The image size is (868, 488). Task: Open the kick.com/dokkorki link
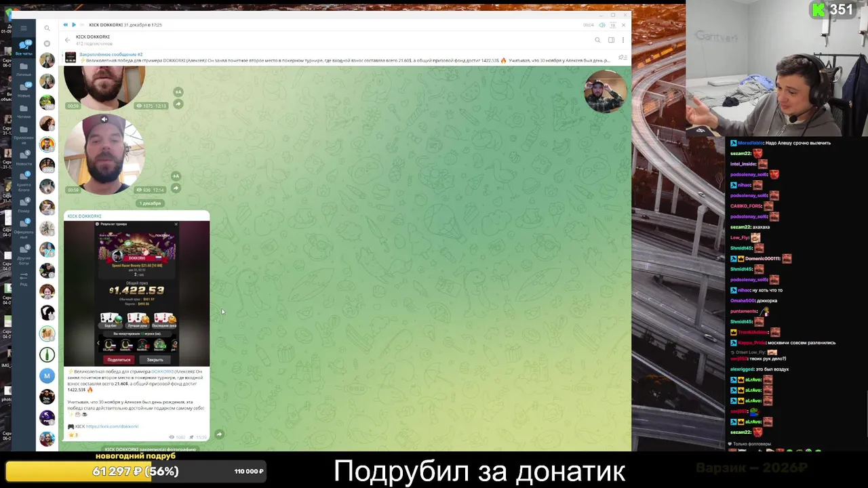(112, 426)
